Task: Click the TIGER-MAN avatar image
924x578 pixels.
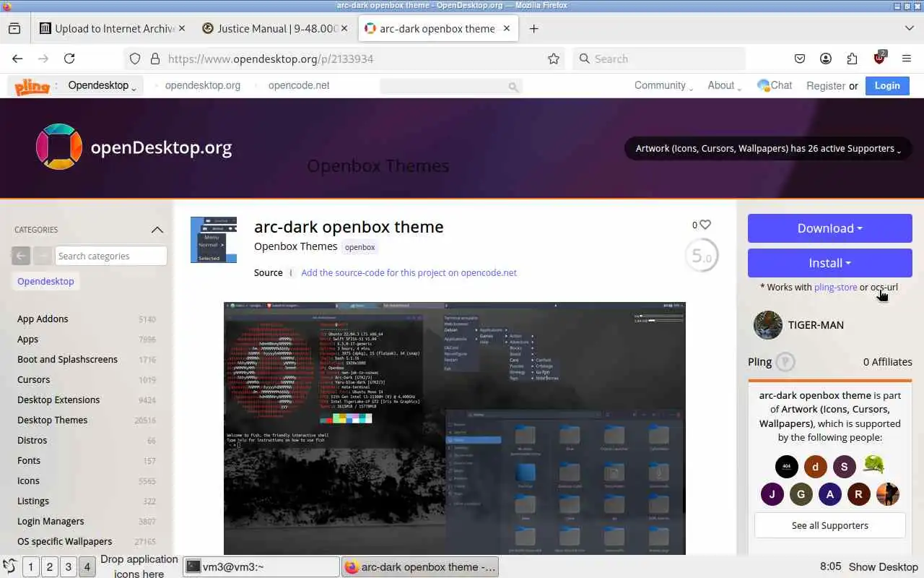Action: [x=768, y=325]
